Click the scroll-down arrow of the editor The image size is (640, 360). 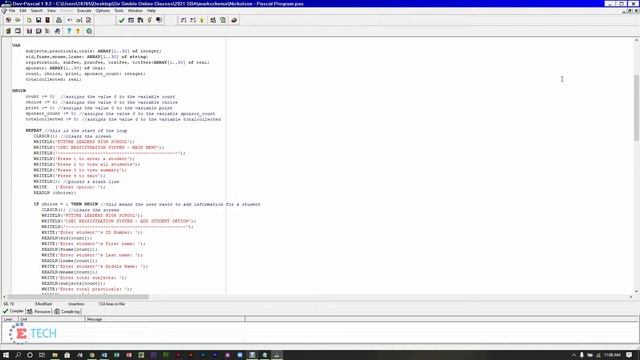coord(636,291)
